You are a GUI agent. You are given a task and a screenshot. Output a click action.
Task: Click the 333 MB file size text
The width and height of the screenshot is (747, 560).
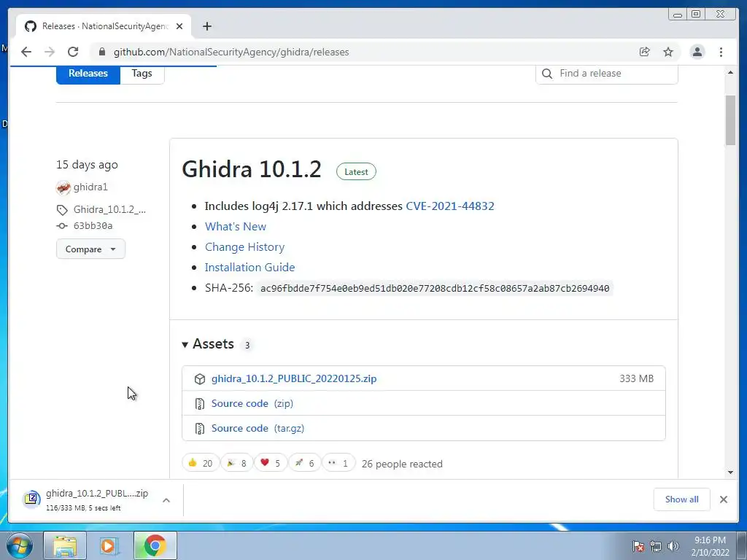[x=636, y=378]
